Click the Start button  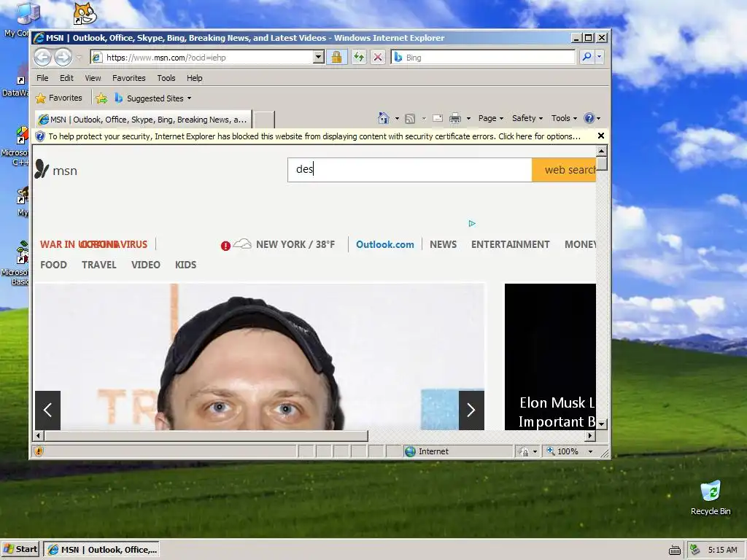pyautogui.click(x=20, y=550)
